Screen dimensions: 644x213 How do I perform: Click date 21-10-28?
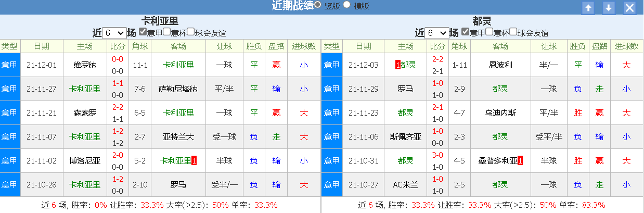click(x=42, y=185)
